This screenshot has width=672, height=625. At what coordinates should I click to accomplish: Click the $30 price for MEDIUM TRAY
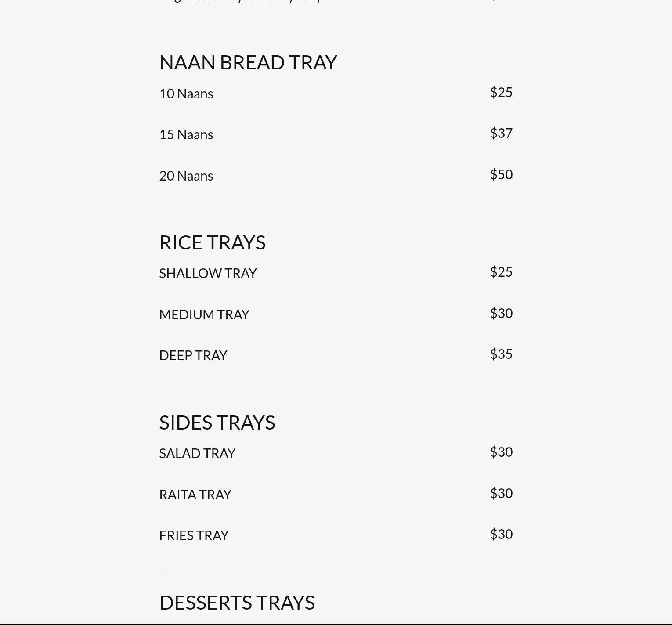(501, 313)
